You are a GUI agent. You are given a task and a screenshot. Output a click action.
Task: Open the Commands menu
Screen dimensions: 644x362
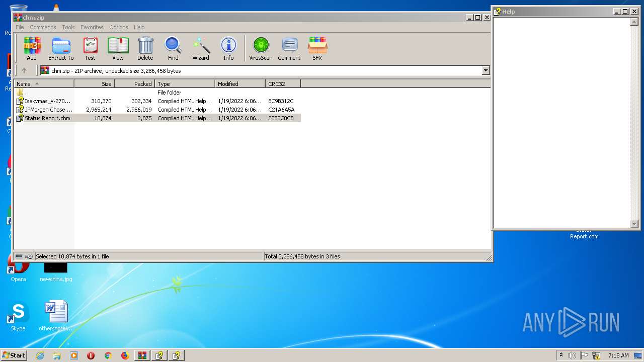(x=43, y=27)
